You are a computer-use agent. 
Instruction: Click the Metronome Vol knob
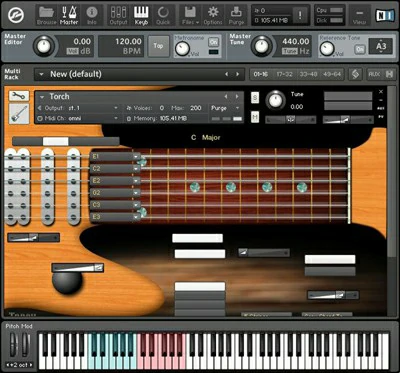182,49
